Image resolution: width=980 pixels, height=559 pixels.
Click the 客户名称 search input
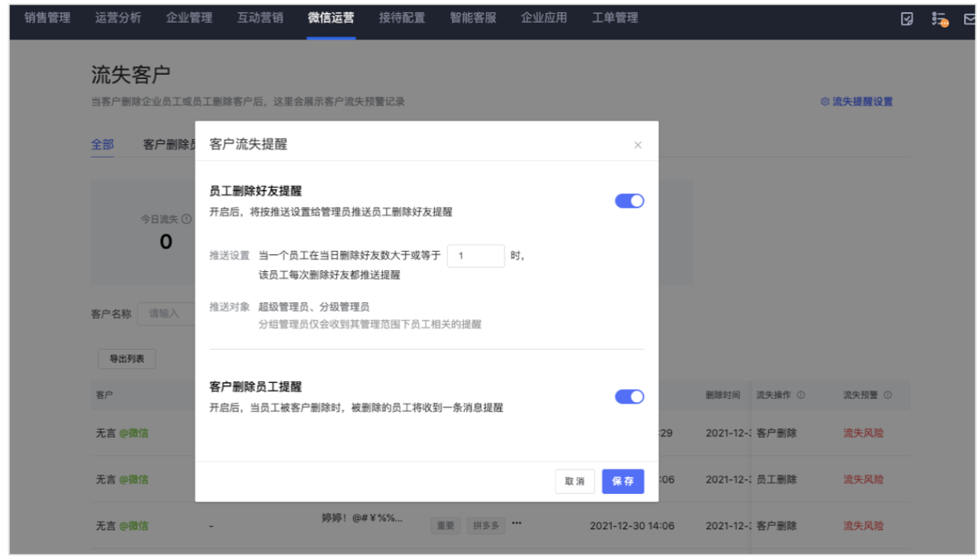pyautogui.click(x=166, y=313)
